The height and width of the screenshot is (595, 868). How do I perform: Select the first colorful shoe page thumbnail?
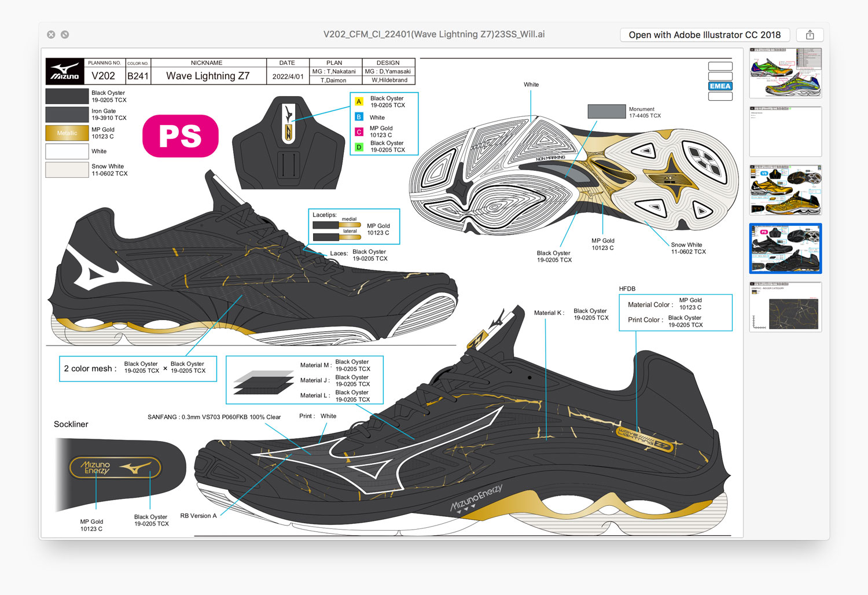(x=785, y=73)
